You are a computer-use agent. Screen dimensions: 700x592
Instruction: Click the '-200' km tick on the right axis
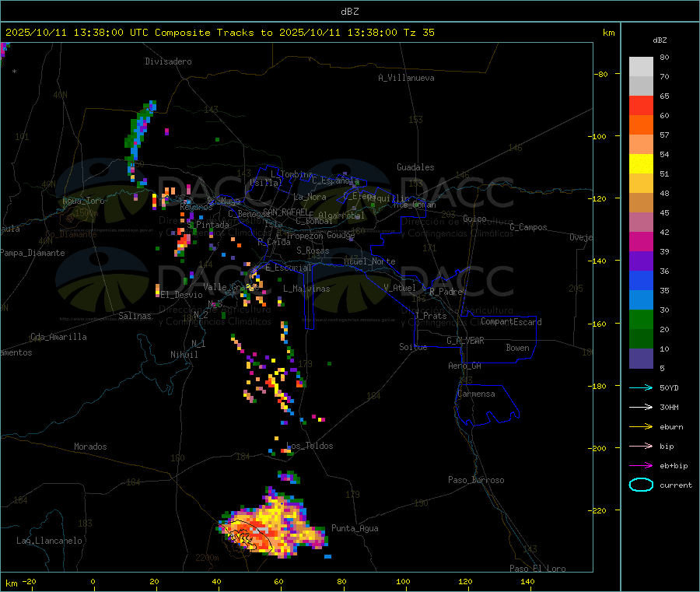click(599, 448)
